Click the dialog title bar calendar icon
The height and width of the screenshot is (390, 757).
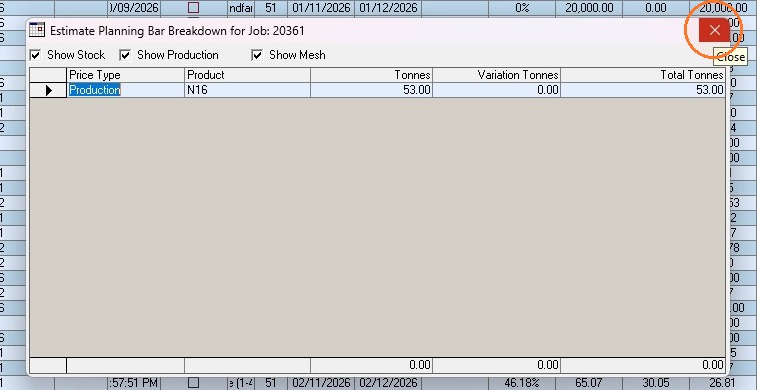pos(37,30)
